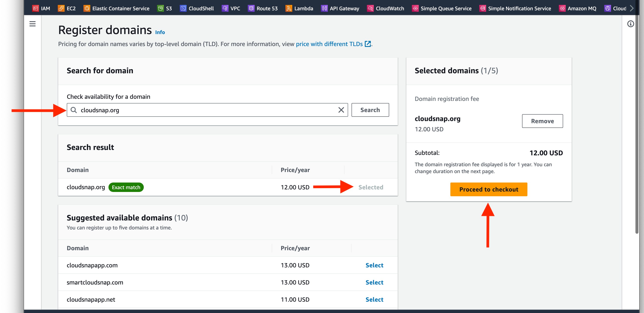
Task: Click the 11.00 USD price for cloudsnapapp.net
Action: 295,300
